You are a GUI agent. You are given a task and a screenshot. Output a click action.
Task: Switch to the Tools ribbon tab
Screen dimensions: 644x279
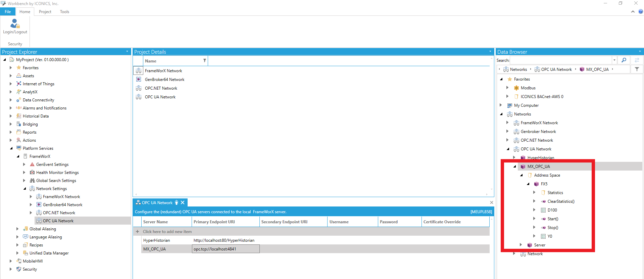click(x=64, y=12)
